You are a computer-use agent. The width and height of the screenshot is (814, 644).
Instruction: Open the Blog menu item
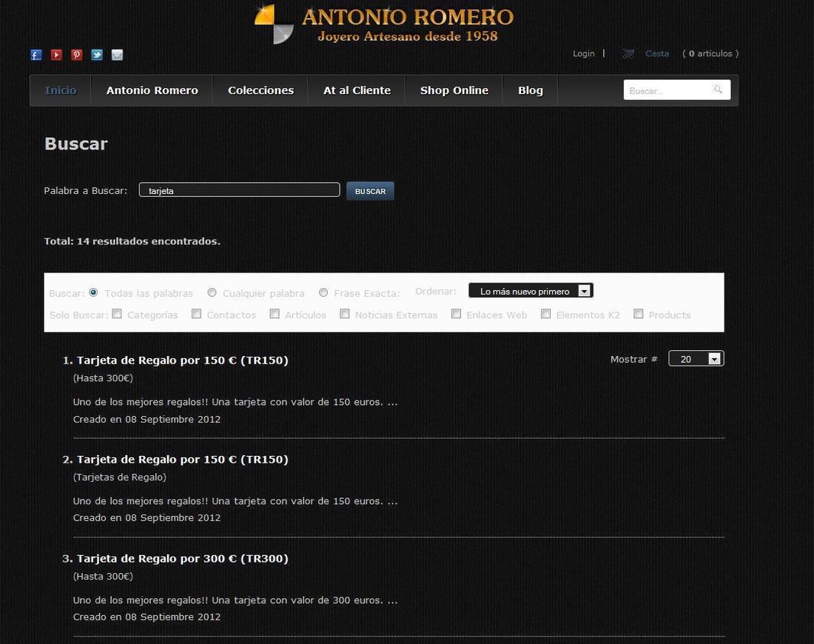point(530,90)
